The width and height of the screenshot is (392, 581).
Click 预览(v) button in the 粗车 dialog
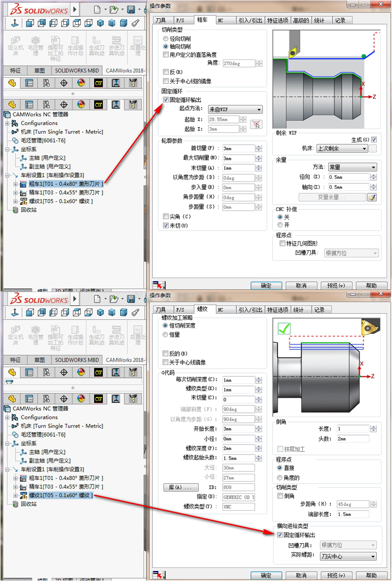coord(336,286)
